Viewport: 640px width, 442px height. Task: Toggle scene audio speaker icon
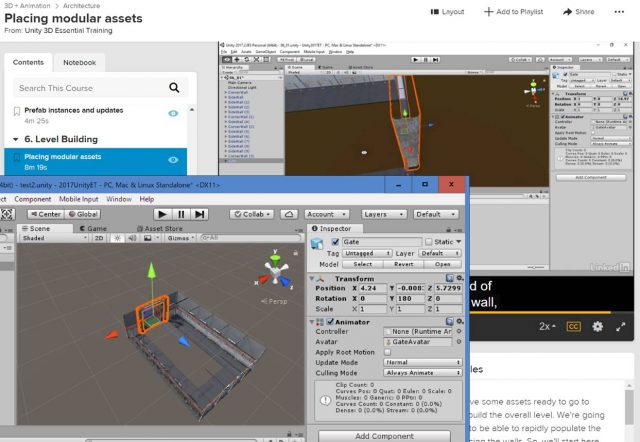(x=132, y=238)
